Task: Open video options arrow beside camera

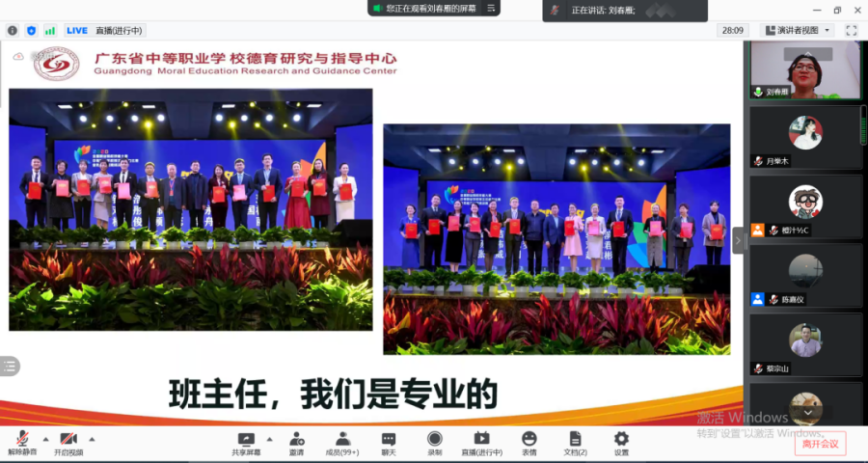Action: coord(93,438)
